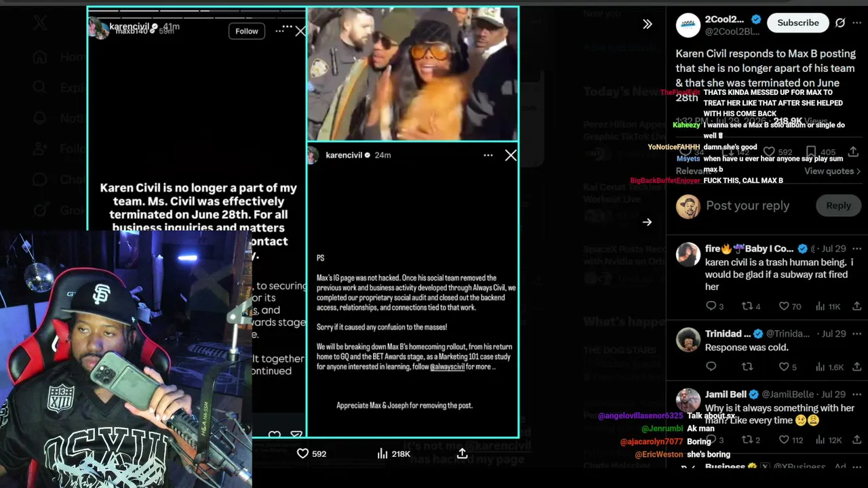Open the Notifications bell icon in the sidebar

(x=40, y=118)
